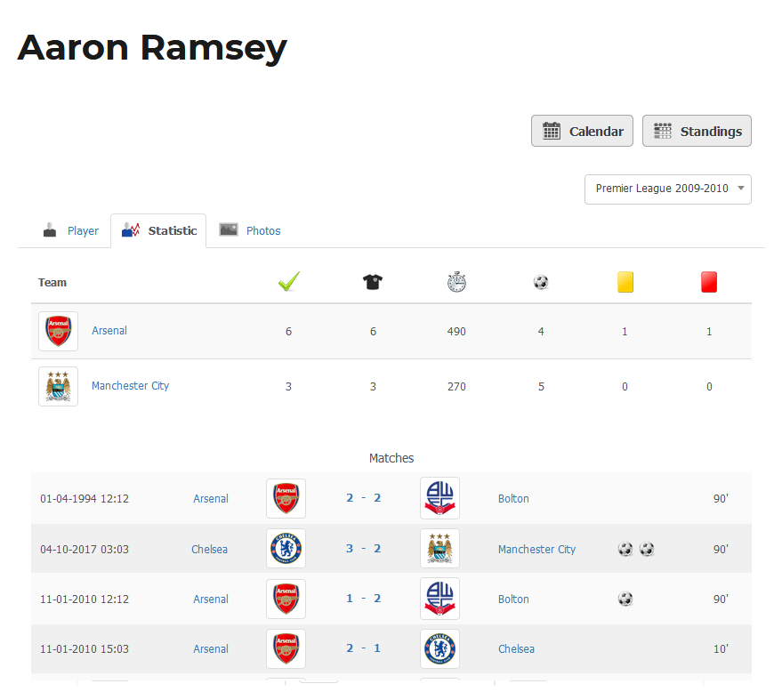Open the Standings button
Image resolution: width=782 pixels, height=700 pixels.
[x=697, y=131]
